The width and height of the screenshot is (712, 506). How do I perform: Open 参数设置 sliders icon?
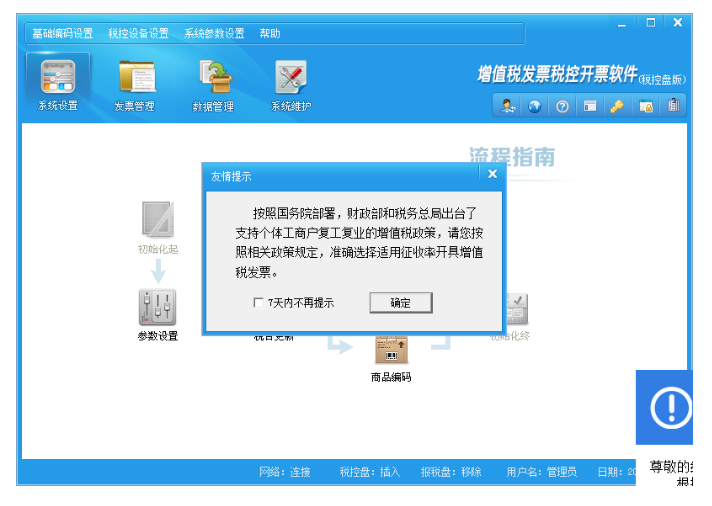(x=157, y=308)
